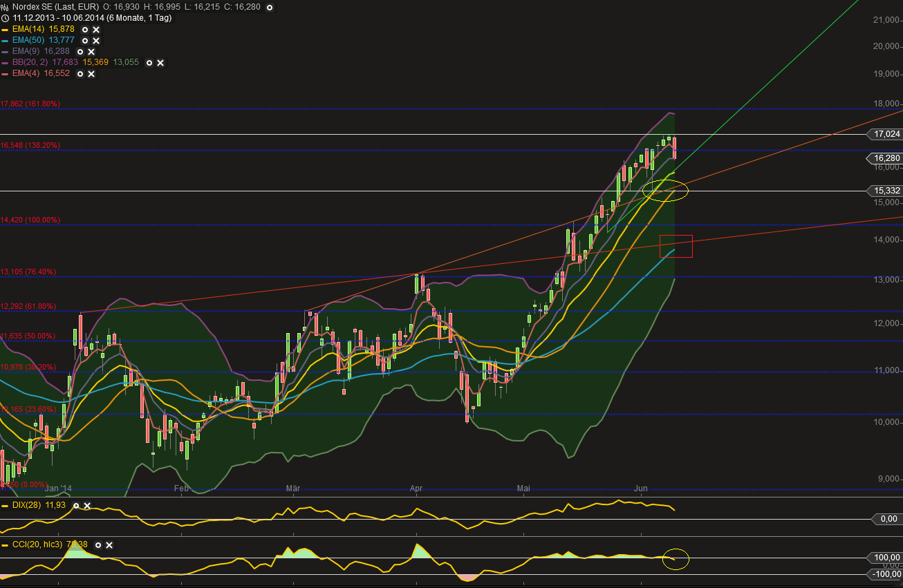
Task: Remove the DIX(28) indicator panel
Action: (x=87, y=506)
